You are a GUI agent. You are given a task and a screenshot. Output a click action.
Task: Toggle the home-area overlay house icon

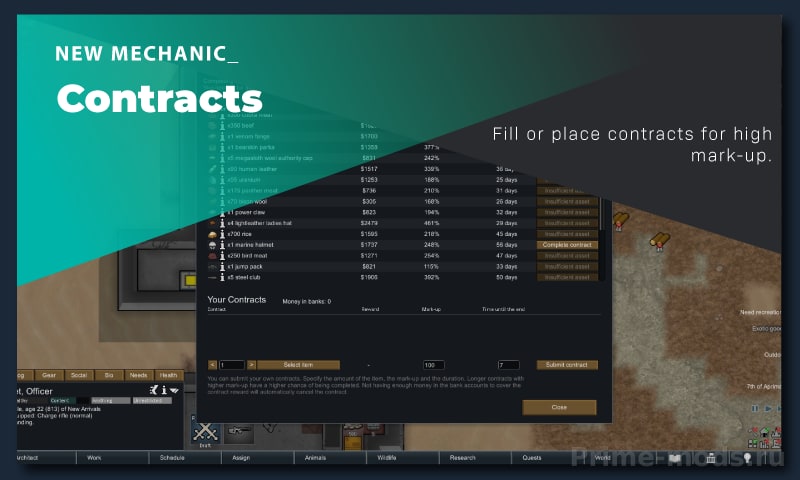(764, 433)
